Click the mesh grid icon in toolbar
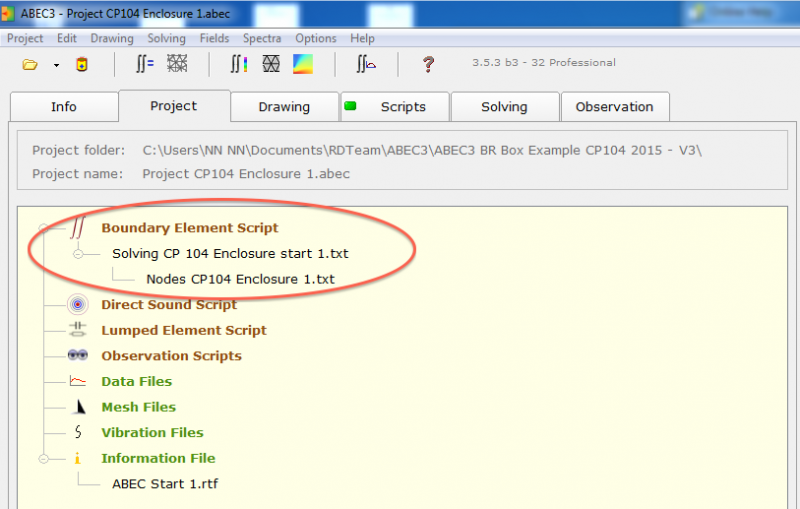This screenshot has height=509, width=800. click(177, 65)
